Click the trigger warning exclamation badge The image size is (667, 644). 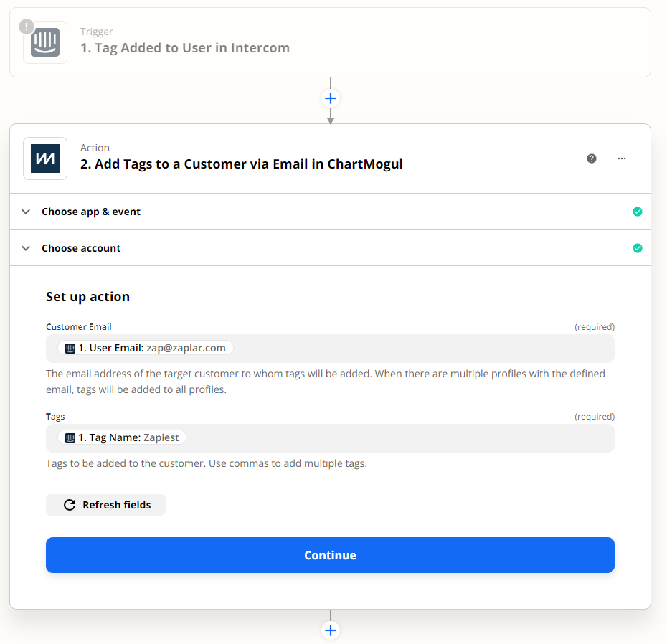27,27
